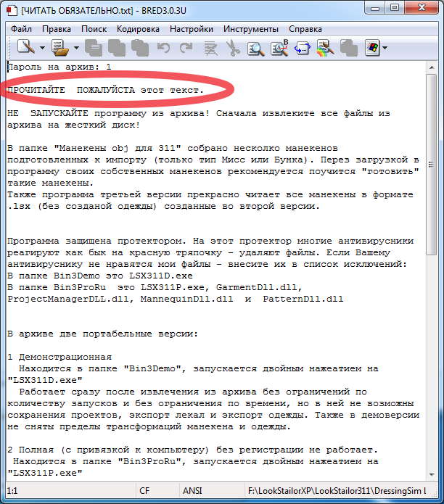The height and width of the screenshot is (504, 444).
Task: Click the vertical scrollbar thumb
Action: tap(432, 165)
